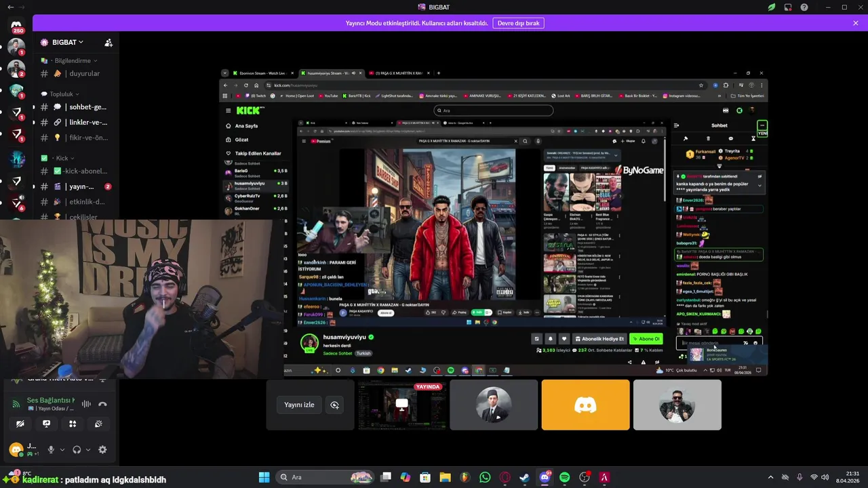The width and height of the screenshot is (868, 488).
Task: Select the sunglasses man participant tile
Action: (x=677, y=405)
